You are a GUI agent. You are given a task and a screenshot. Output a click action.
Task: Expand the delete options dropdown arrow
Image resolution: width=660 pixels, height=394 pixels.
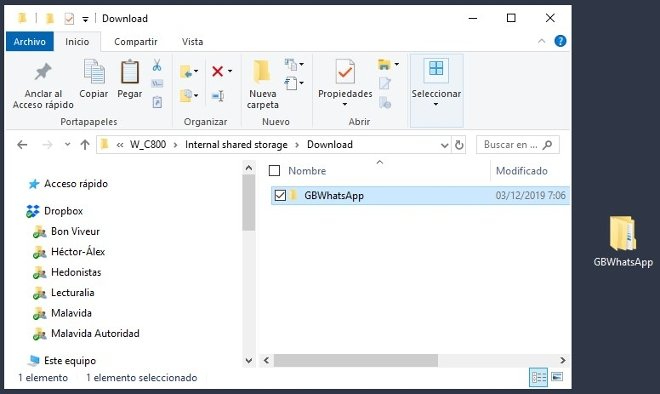tap(230, 71)
